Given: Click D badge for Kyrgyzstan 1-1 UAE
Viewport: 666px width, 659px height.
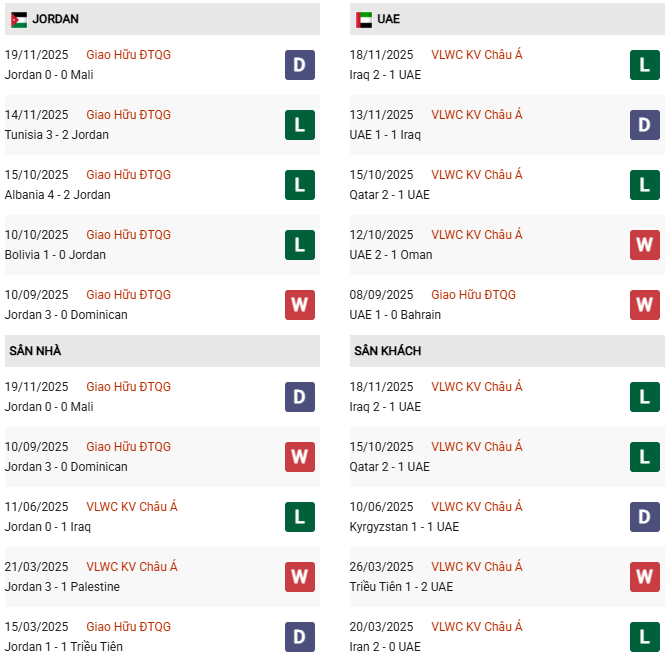Looking at the screenshot, I should click(645, 517).
